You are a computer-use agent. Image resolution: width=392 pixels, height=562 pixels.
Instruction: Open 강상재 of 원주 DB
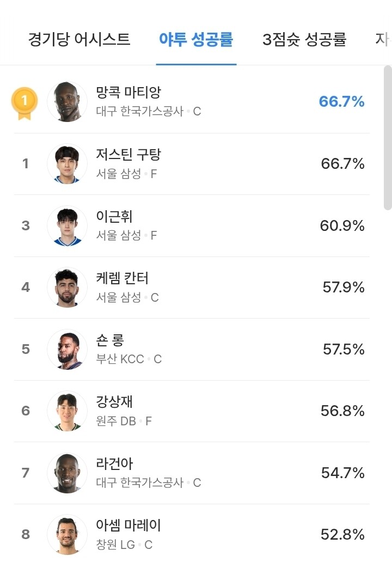[114, 402]
